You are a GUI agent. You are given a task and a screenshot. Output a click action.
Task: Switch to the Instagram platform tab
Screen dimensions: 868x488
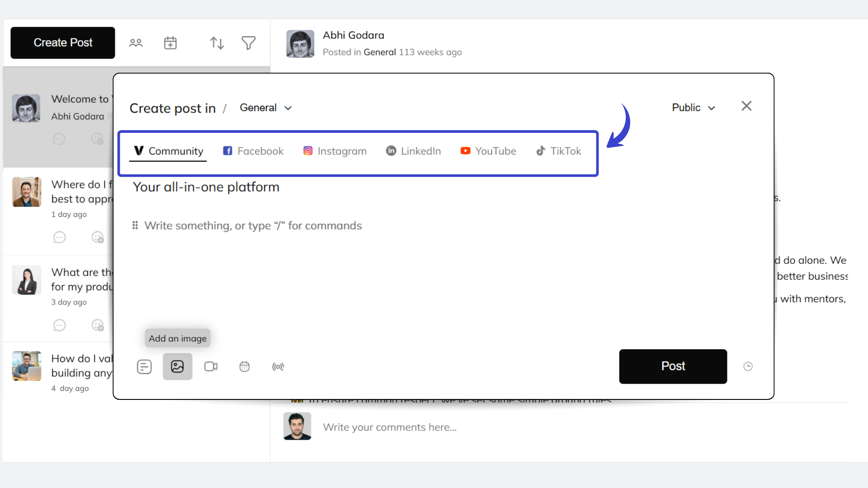tap(335, 151)
